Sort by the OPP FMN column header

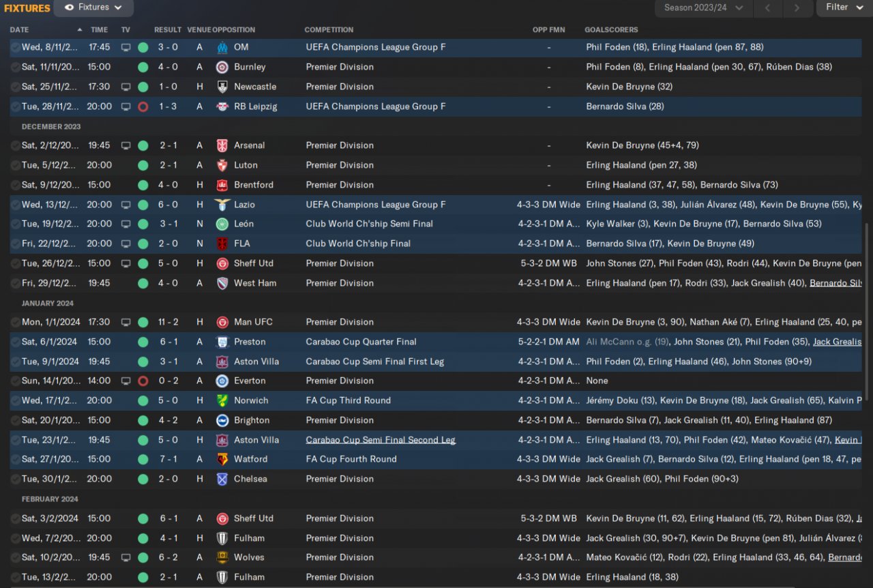pyautogui.click(x=549, y=30)
